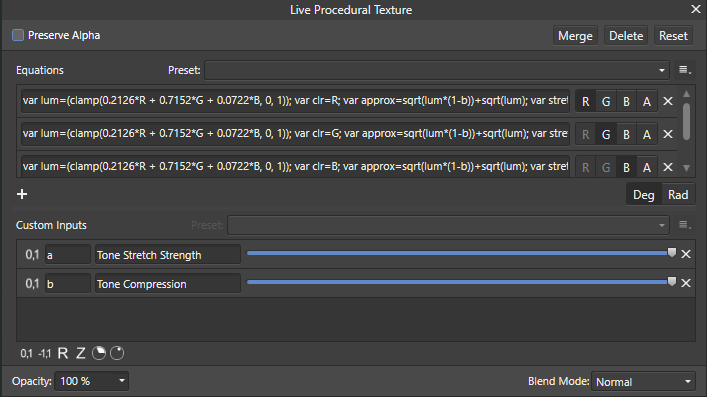Add a -1,1 range input

tap(45, 353)
